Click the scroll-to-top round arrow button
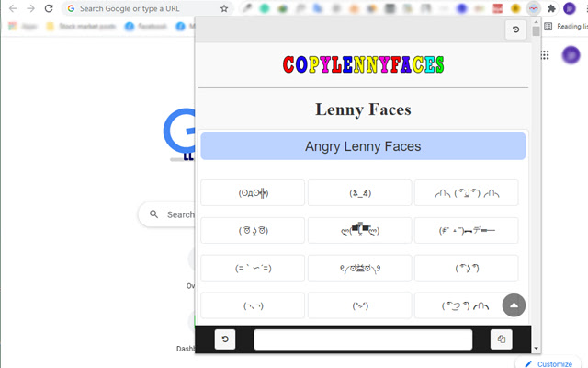588x368 pixels. (514, 305)
